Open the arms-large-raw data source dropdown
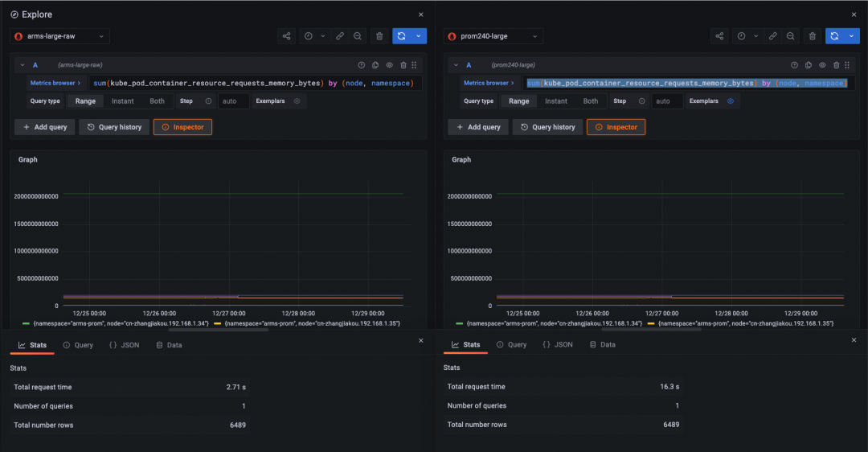The image size is (868, 452). (x=60, y=36)
